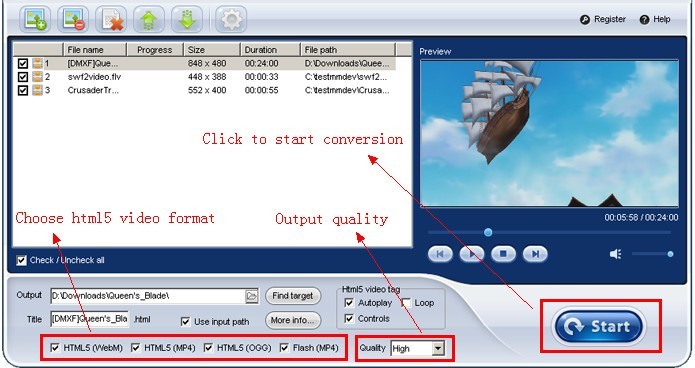
Task: Click the Find target button
Action: [x=293, y=296]
